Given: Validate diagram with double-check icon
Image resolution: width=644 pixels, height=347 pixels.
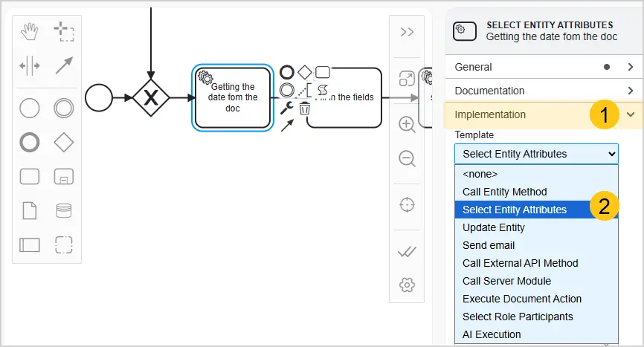Looking at the screenshot, I should click(407, 251).
